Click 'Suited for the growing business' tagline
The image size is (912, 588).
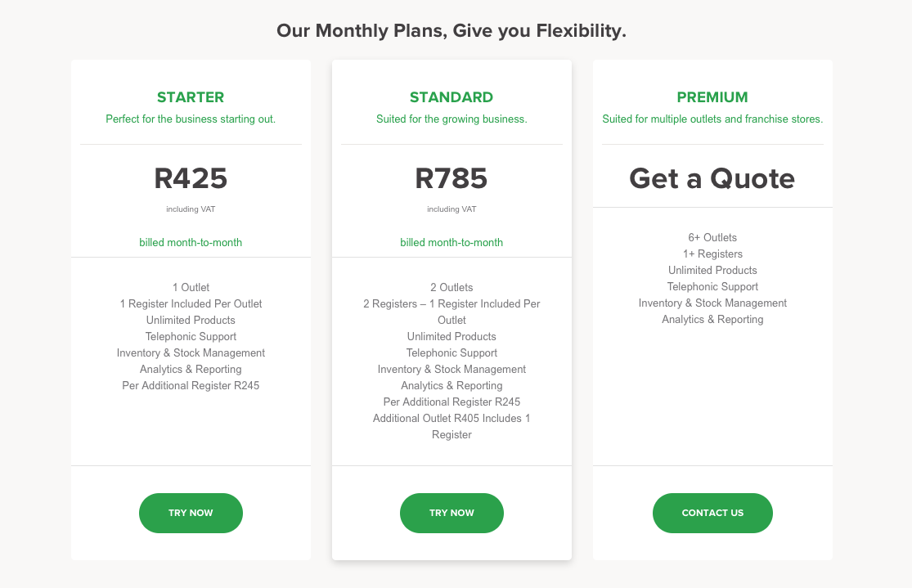coord(452,119)
